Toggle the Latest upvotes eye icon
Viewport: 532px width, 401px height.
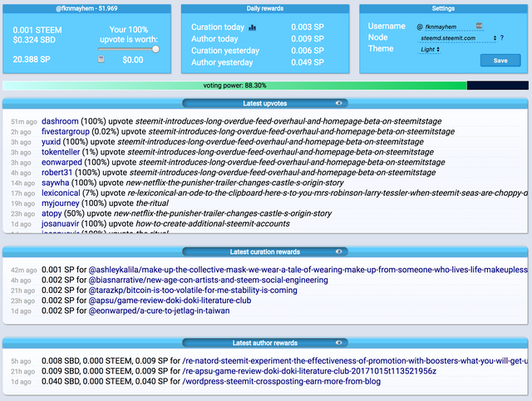click(x=338, y=103)
